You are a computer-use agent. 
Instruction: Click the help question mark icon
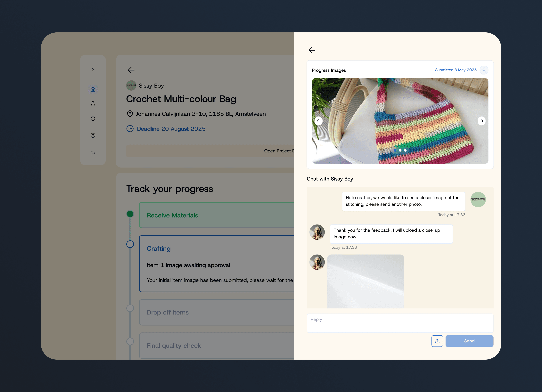click(93, 135)
